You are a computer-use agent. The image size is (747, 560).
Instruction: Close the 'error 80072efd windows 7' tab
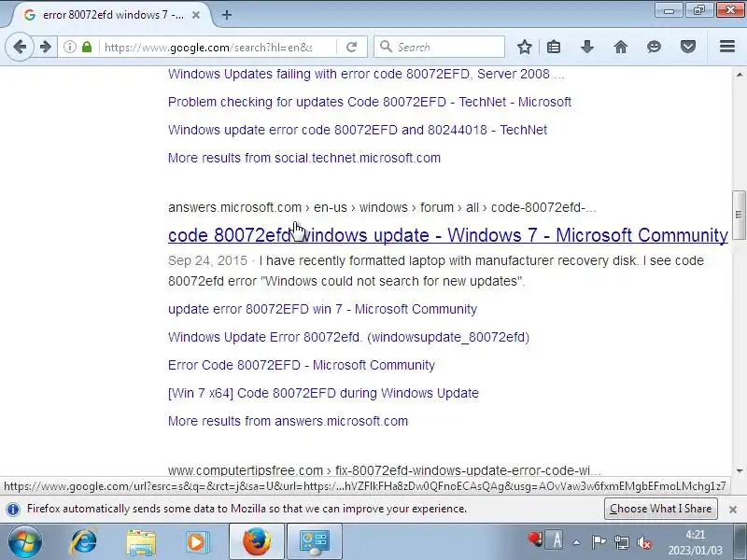[196, 15]
